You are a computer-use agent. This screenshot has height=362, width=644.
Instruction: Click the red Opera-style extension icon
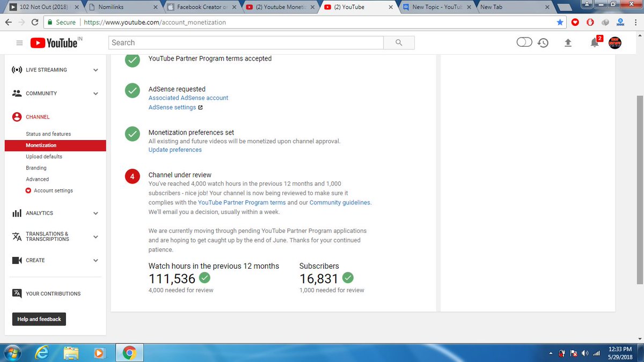(590, 23)
